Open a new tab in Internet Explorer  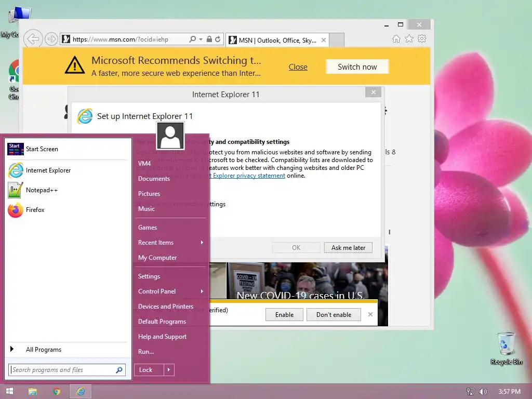click(x=337, y=40)
